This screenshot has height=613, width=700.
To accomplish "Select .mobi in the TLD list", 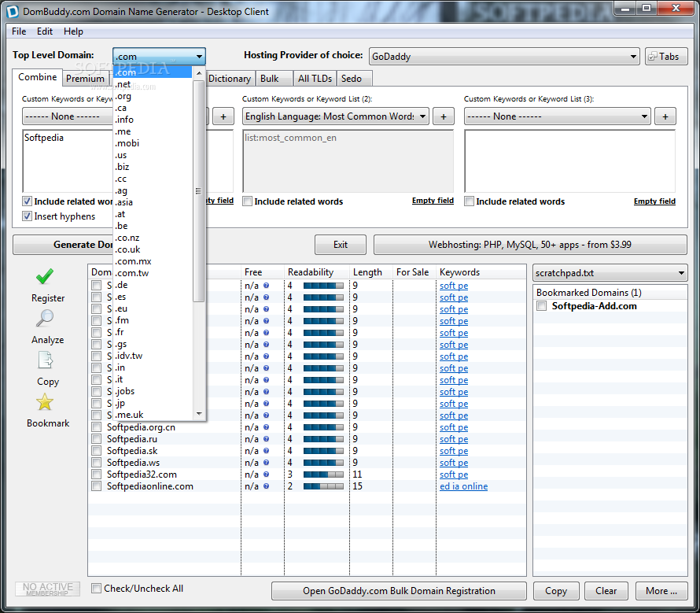I will [153, 143].
